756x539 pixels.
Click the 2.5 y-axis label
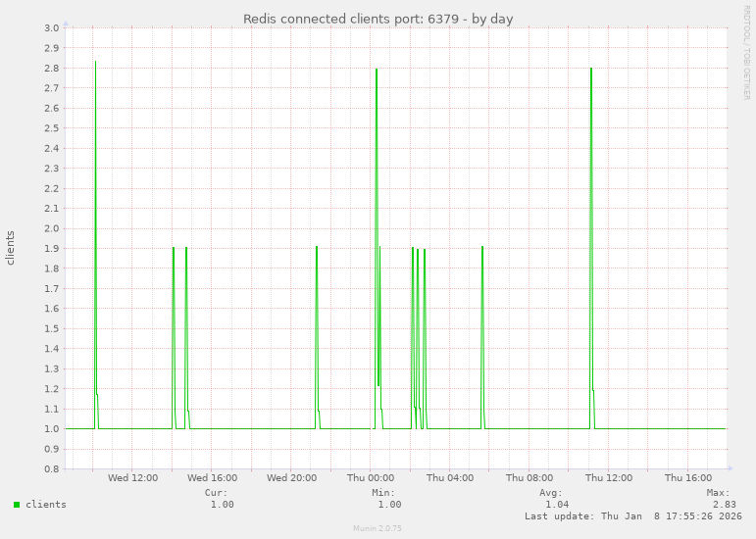pos(52,128)
